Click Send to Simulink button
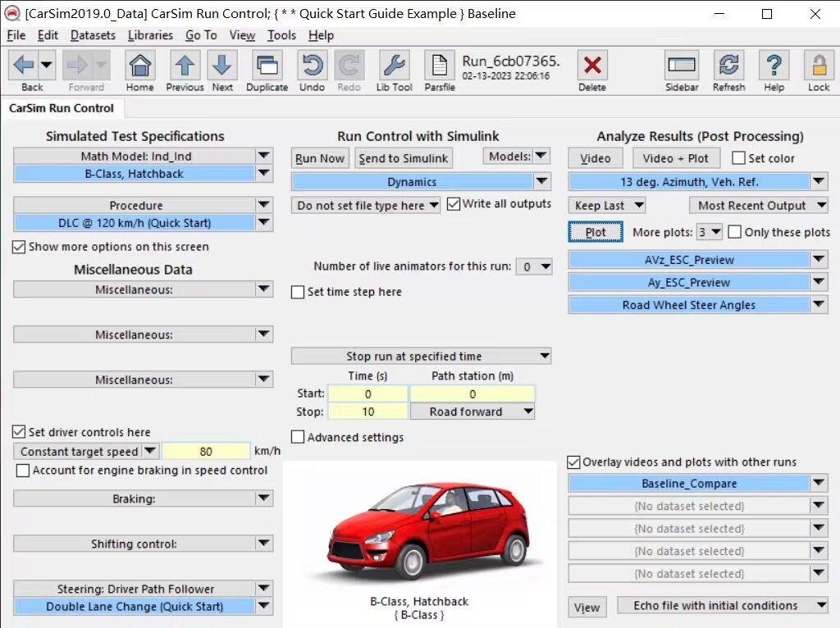The width and height of the screenshot is (840, 628). (404, 158)
